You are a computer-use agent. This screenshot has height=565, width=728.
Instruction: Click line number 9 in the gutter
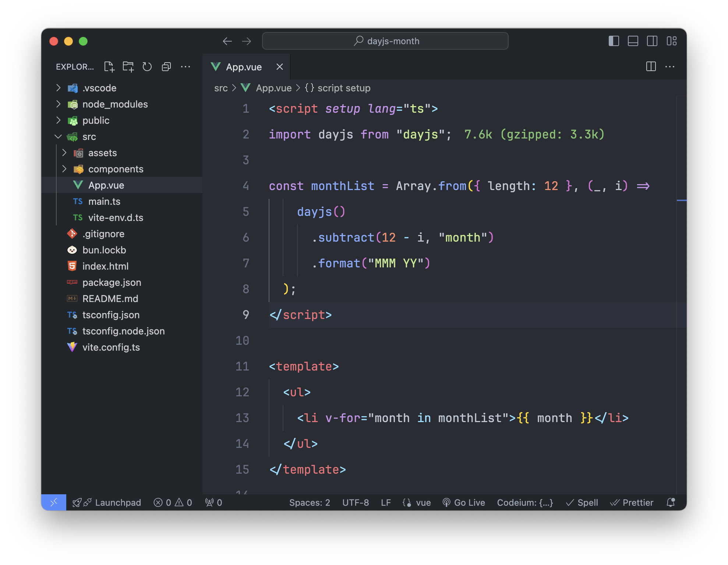246,315
